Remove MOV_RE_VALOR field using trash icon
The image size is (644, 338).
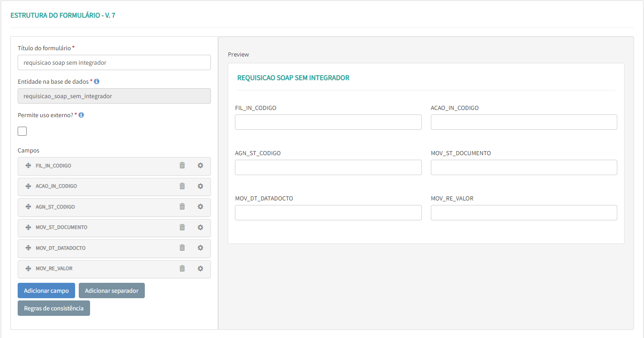(x=182, y=268)
